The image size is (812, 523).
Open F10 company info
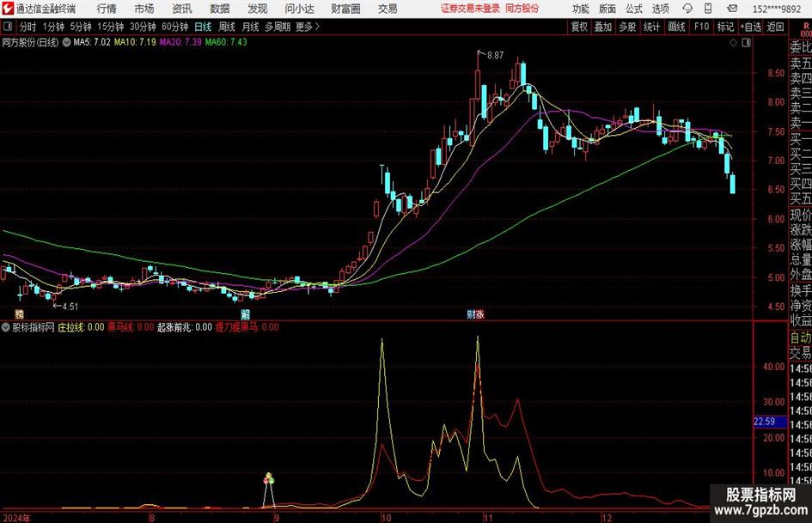tap(702, 27)
